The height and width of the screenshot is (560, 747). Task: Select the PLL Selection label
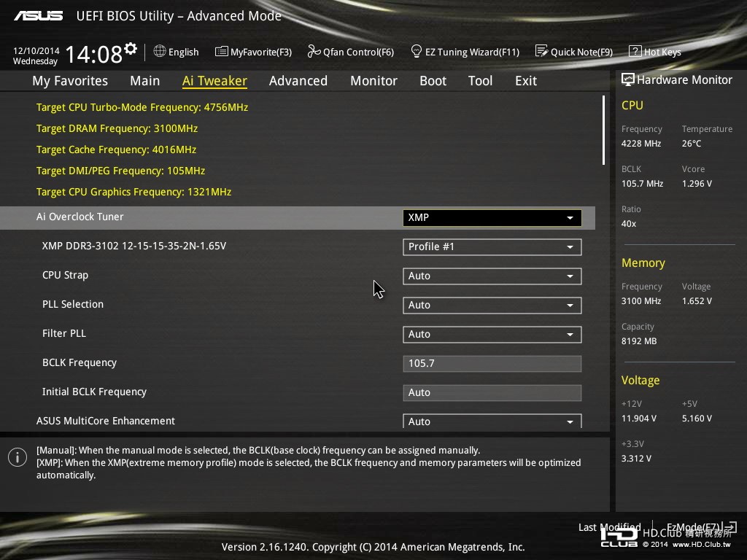[x=73, y=304]
